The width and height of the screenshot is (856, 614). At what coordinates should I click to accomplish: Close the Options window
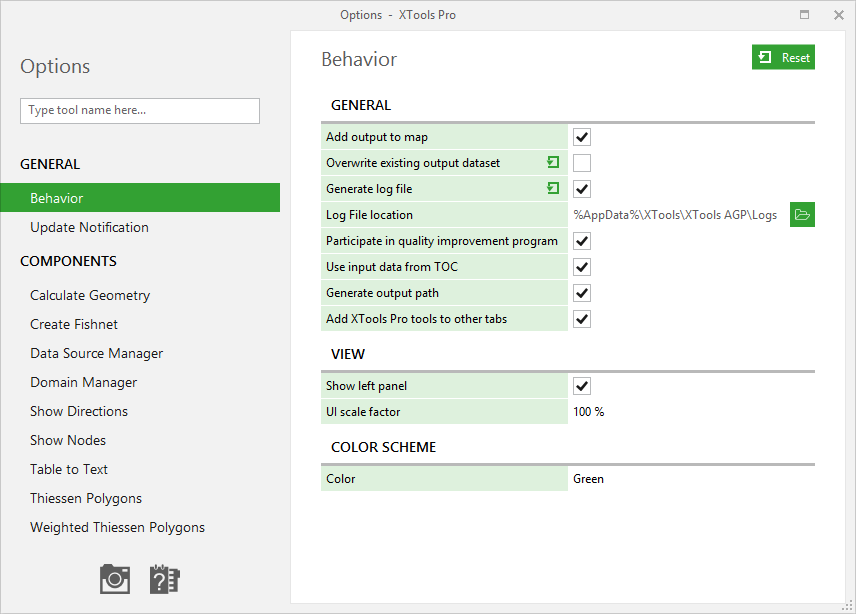[839, 15]
